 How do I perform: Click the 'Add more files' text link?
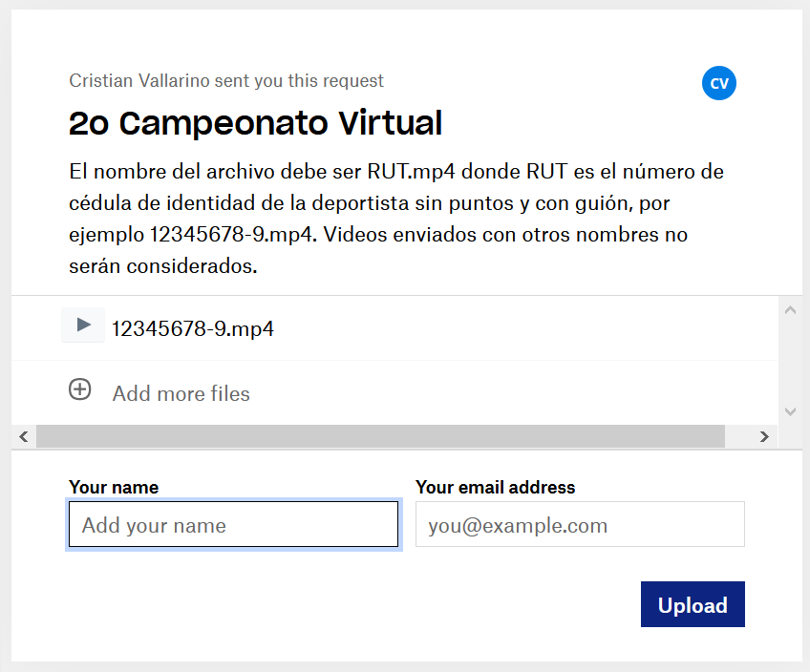pyautogui.click(x=181, y=393)
